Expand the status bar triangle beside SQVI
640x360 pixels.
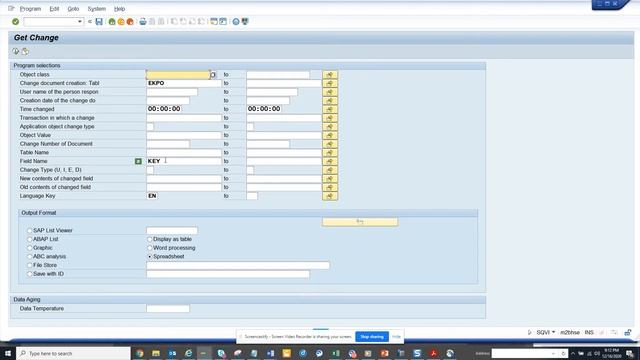pos(529,333)
